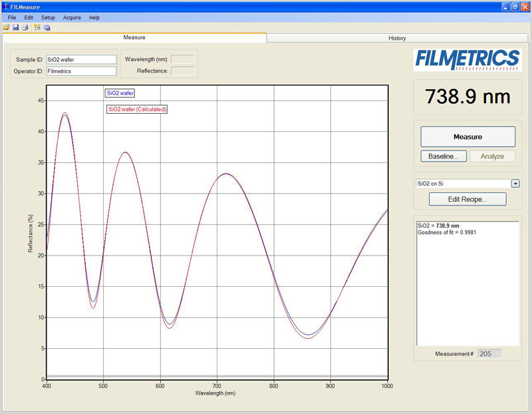Expand the SiO2 on Si recipe dropdown
Image resolution: width=532 pixels, height=414 pixels.
coord(515,184)
